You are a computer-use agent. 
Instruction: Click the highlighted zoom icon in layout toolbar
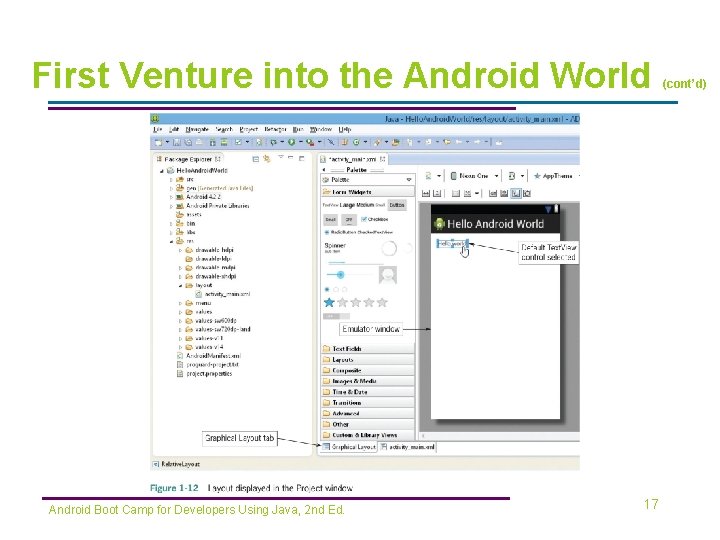point(516,193)
